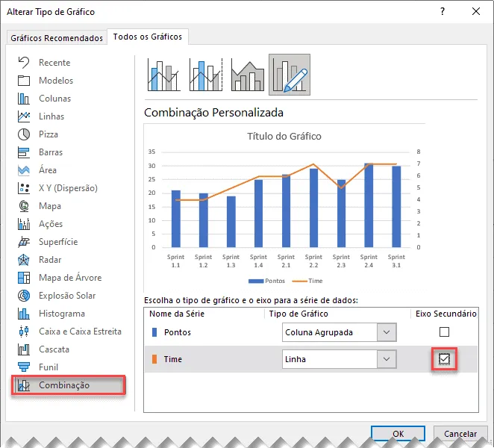Image resolution: width=494 pixels, height=448 pixels.
Task: Enable secondary axis for Pontos series
Action: tap(444, 332)
